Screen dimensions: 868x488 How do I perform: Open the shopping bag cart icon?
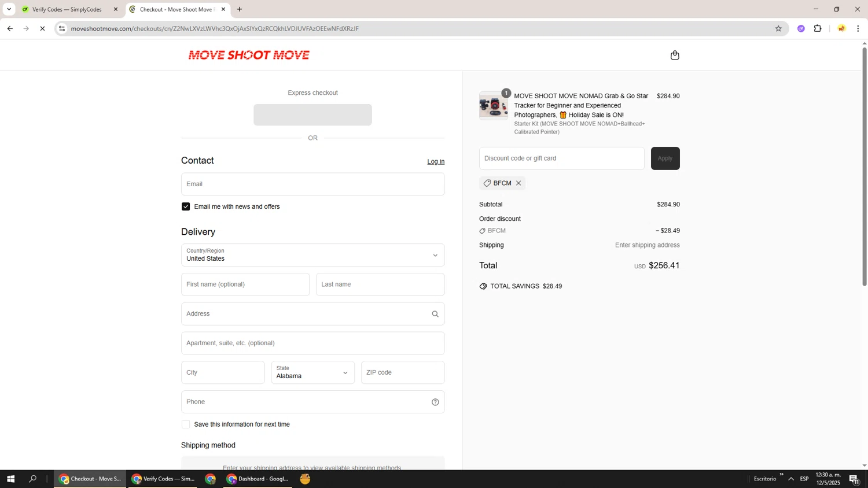tap(675, 56)
